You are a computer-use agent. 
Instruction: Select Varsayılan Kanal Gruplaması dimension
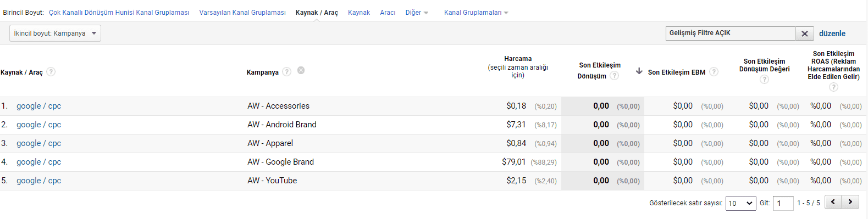(x=242, y=13)
